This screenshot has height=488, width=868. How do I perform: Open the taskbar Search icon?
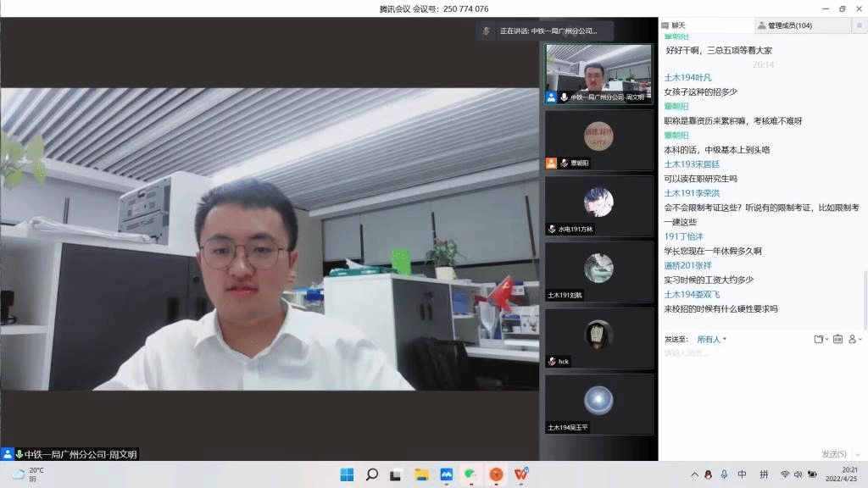click(371, 474)
